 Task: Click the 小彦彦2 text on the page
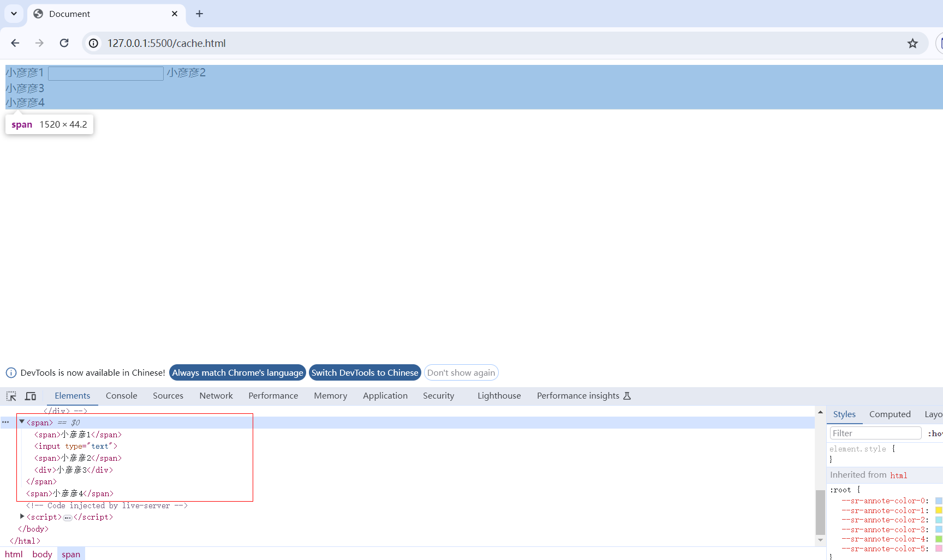186,73
